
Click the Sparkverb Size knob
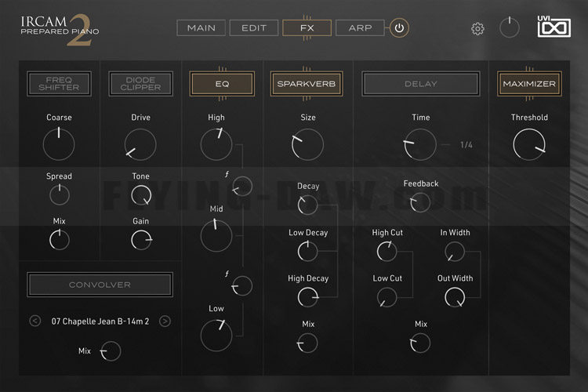pyautogui.click(x=307, y=144)
